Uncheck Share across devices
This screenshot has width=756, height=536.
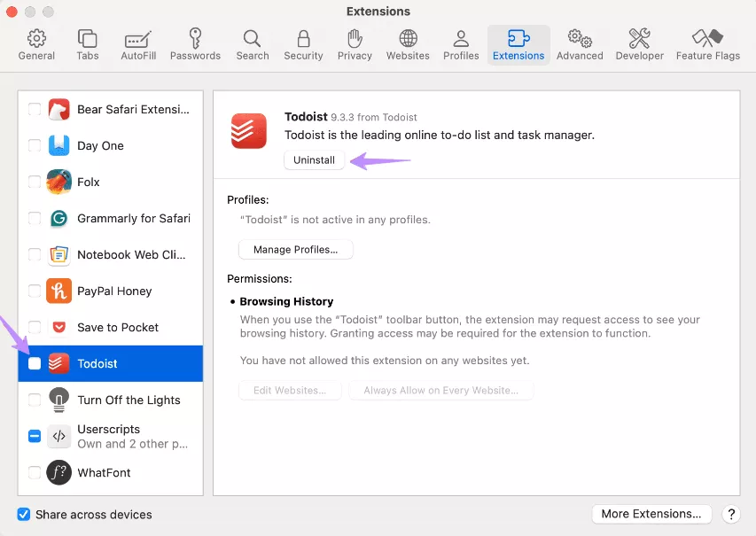point(24,515)
